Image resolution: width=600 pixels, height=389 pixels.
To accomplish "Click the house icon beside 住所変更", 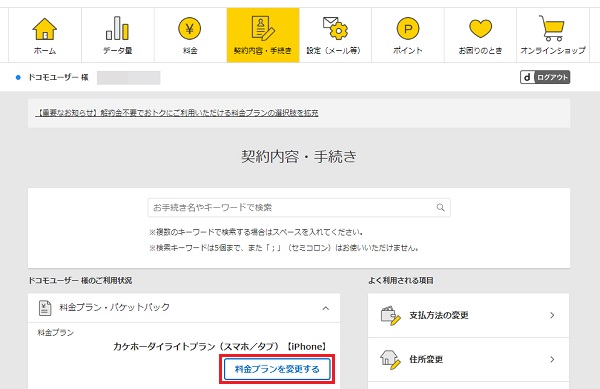I will (x=390, y=360).
